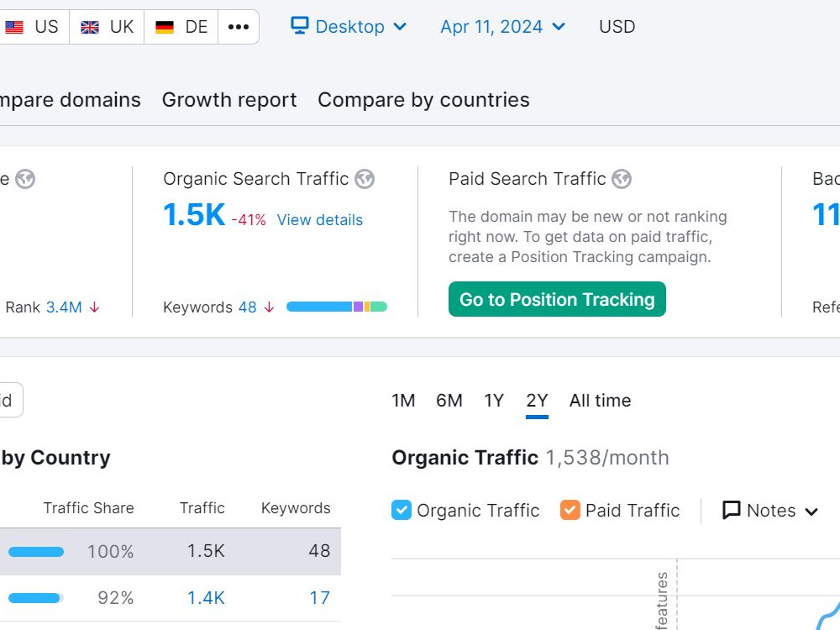Click the globe icon beside Organic Search Traffic
This screenshot has width=840, height=630.
[x=365, y=179]
